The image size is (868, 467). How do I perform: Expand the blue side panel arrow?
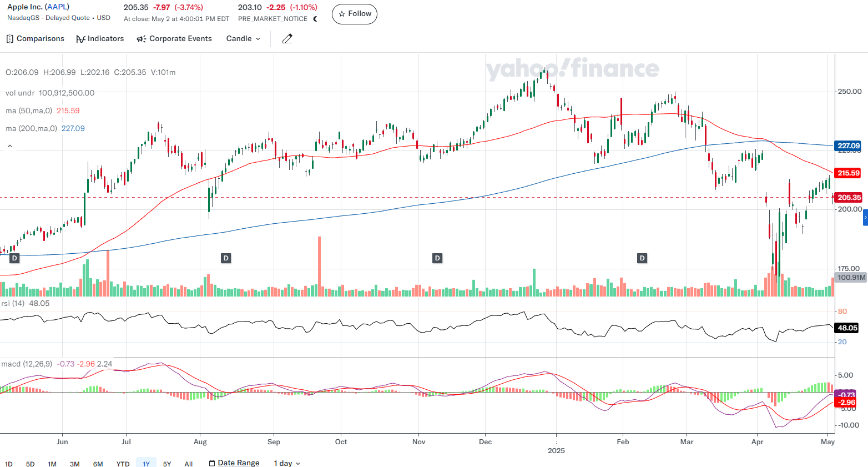click(865, 217)
